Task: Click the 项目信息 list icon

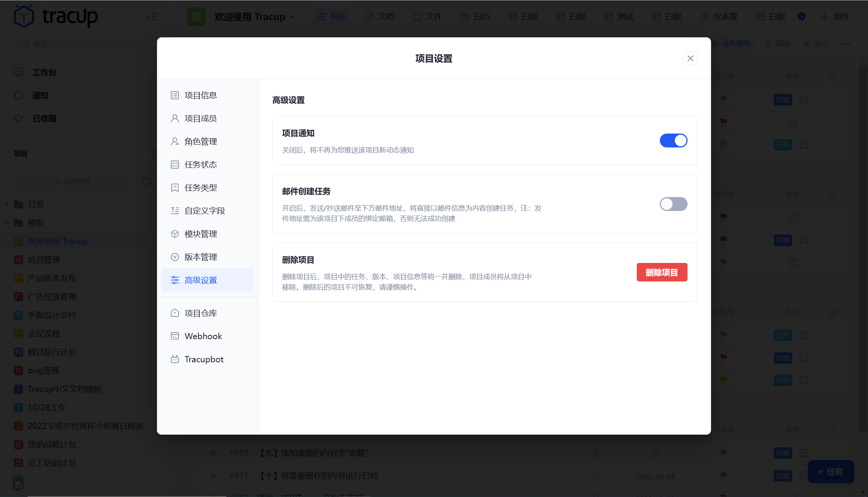Action: [x=175, y=95]
